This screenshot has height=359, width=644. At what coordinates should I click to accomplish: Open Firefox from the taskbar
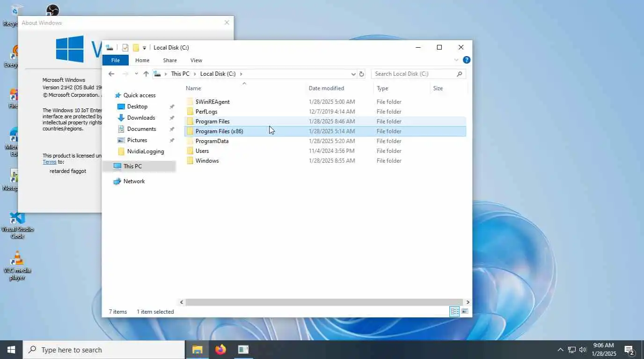coord(220,350)
